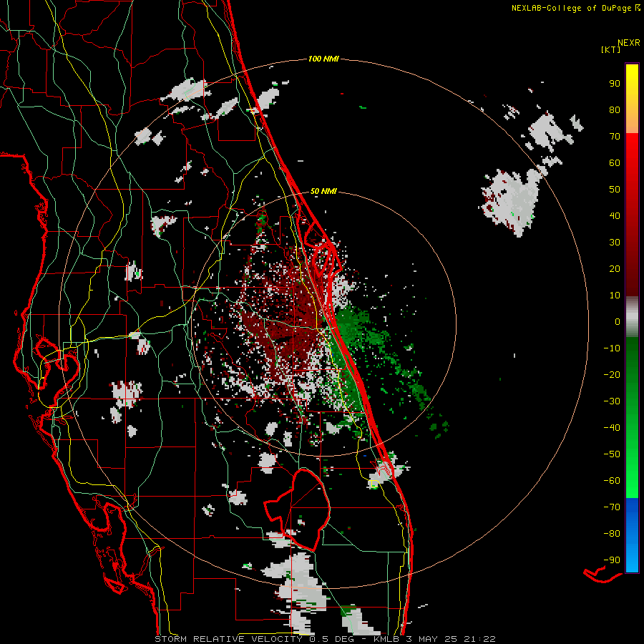This screenshot has width=644, height=644.
Task: Click the -70 value on the velocity scale
Action: [x=612, y=507]
